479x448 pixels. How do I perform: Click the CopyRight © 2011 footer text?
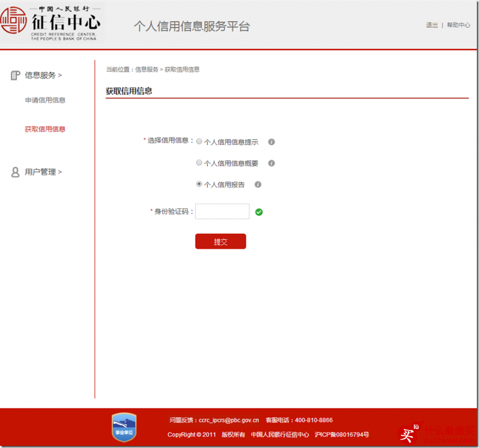[191, 435]
